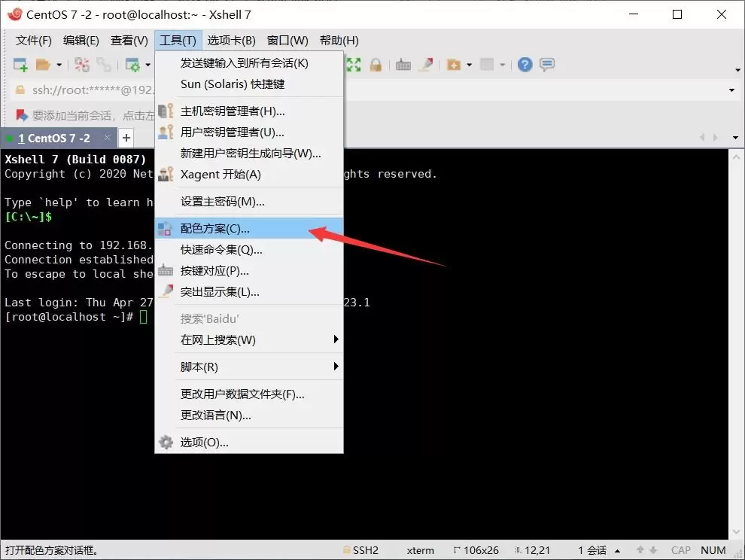Click the xterm status bar entry
This screenshot has height=560, width=745.
pos(420,550)
